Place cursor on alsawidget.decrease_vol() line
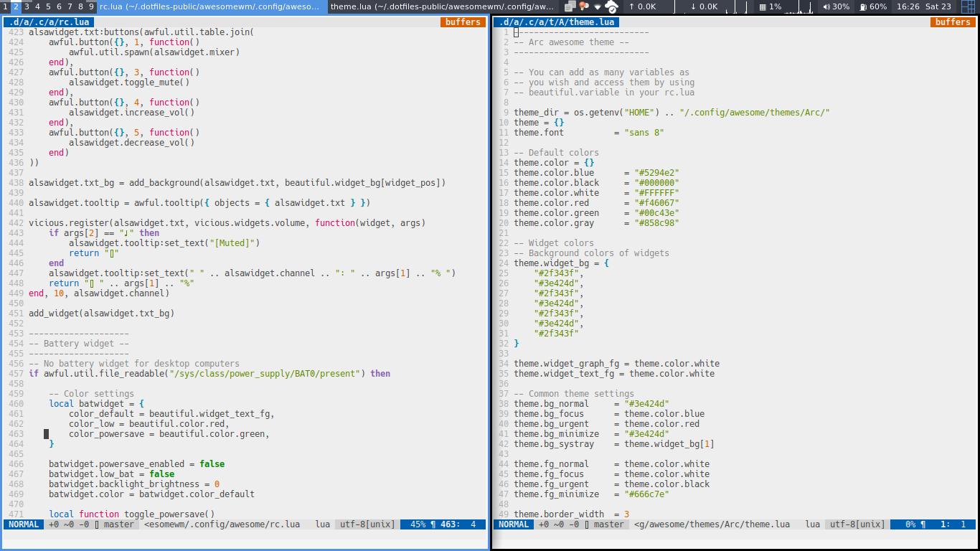 pos(131,143)
